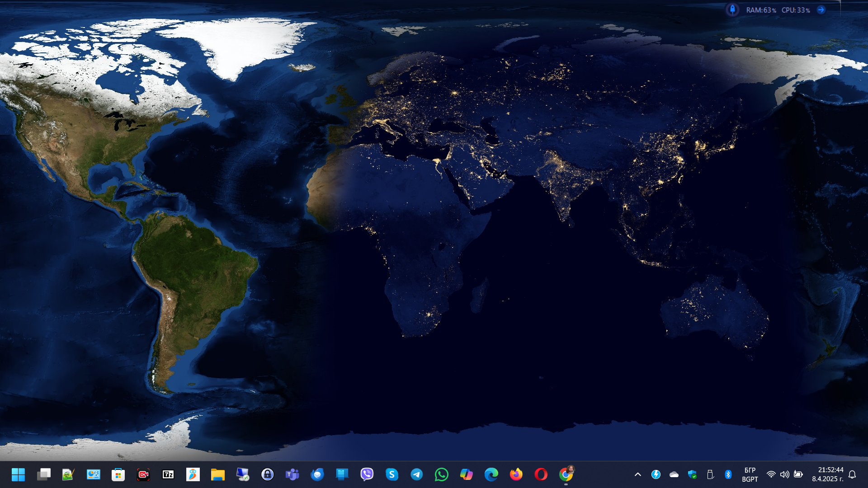868x488 pixels.
Task: Launch Microsoft Edge browser
Action: click(x=491, y=474)
